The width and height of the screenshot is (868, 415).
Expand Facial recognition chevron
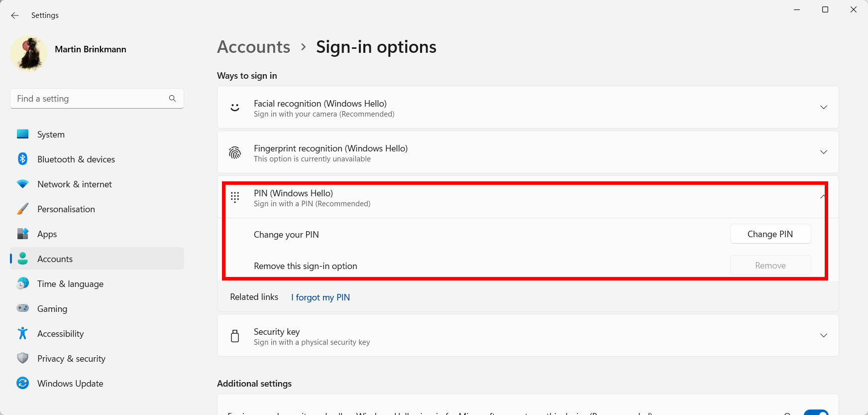(824, 107)
